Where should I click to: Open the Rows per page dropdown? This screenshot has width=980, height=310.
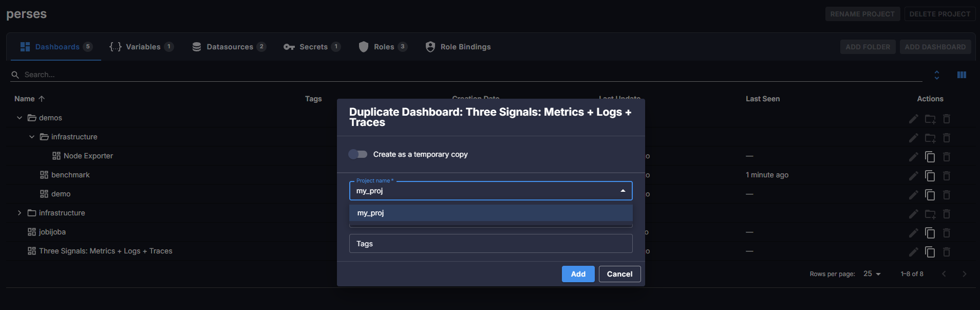(872, 274)
